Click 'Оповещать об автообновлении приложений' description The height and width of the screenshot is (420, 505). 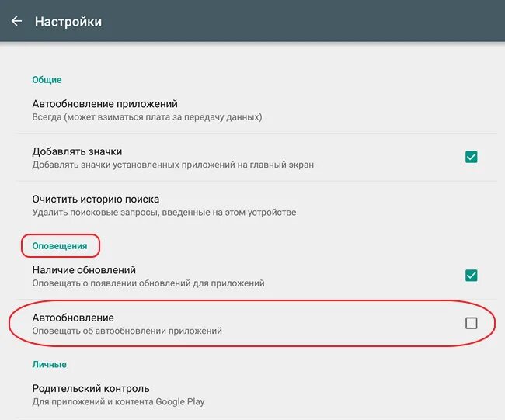tap(127, 331)
